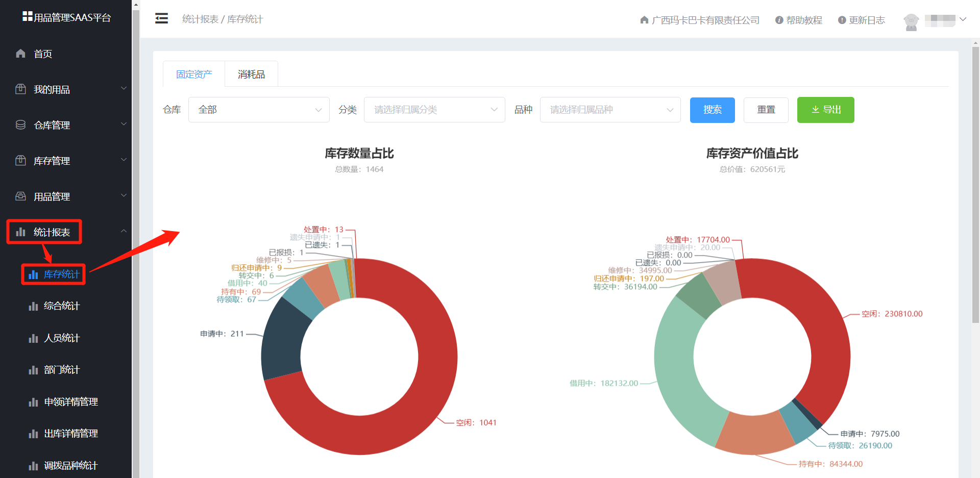Expand 用品管理 menu chevron
The height and width of the screenshot is (478, 980).
(124, 195)
